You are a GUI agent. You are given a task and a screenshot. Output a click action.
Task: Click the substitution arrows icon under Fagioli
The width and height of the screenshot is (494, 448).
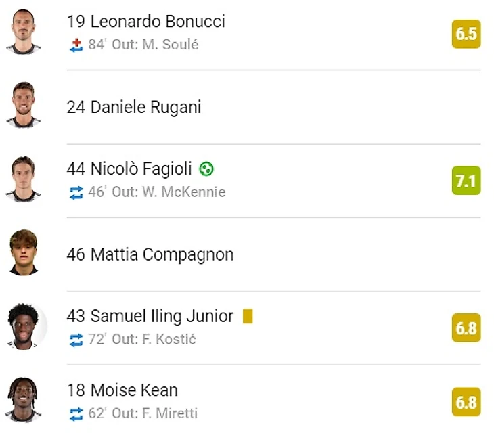[x=76, y=192]
